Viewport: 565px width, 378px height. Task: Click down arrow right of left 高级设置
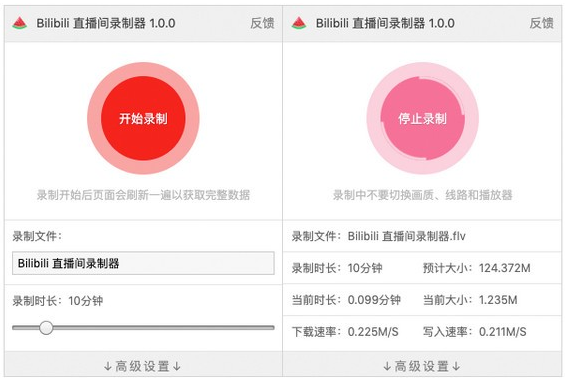pyautogui.click(x=177, y=366)
